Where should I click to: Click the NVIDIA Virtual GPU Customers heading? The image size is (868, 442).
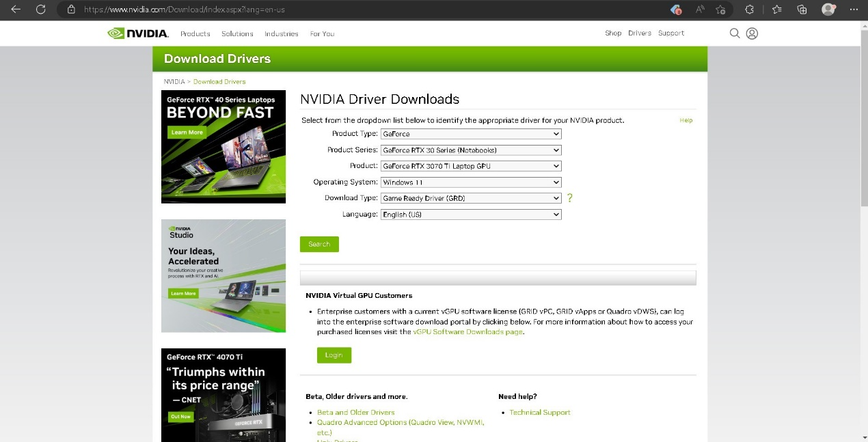(359, 296)
